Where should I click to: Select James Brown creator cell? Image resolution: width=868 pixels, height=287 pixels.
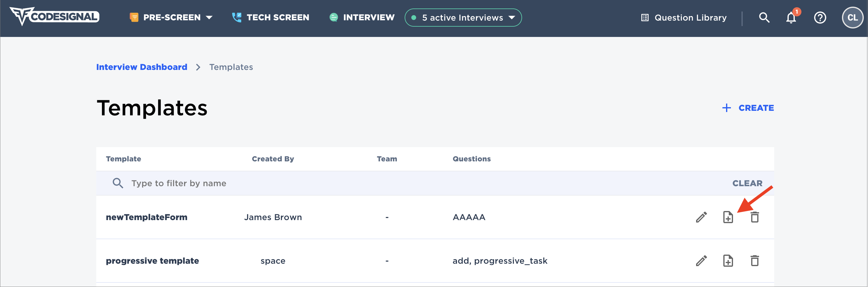(273, 217)
